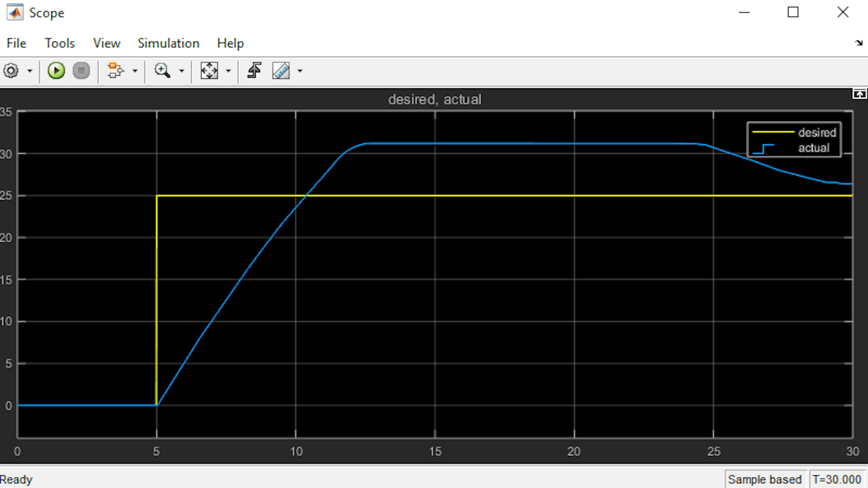The width and height of the screenshot is (868, 488).
Task: Toggle the actual signal in the legend
Action: (x=813, y=148)
